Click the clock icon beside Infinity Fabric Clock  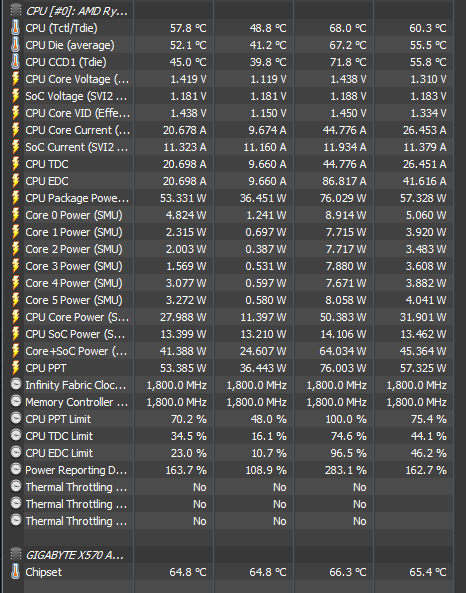16,384
